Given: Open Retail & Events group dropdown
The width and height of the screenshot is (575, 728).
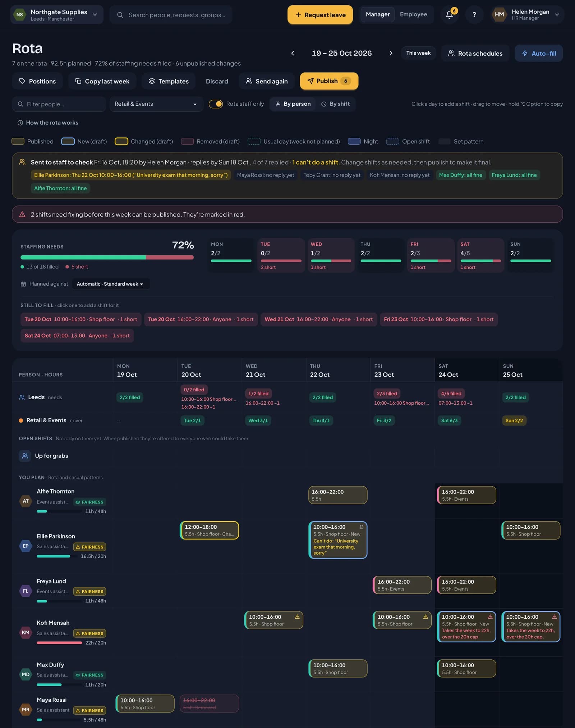Looking at the screenshot, I should pyautogui.click(x=156, y=104).
